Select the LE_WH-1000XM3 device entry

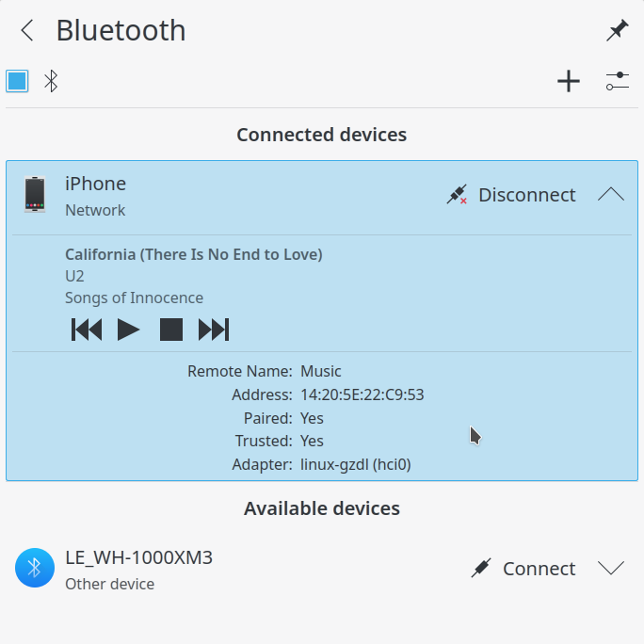(322, 569)
